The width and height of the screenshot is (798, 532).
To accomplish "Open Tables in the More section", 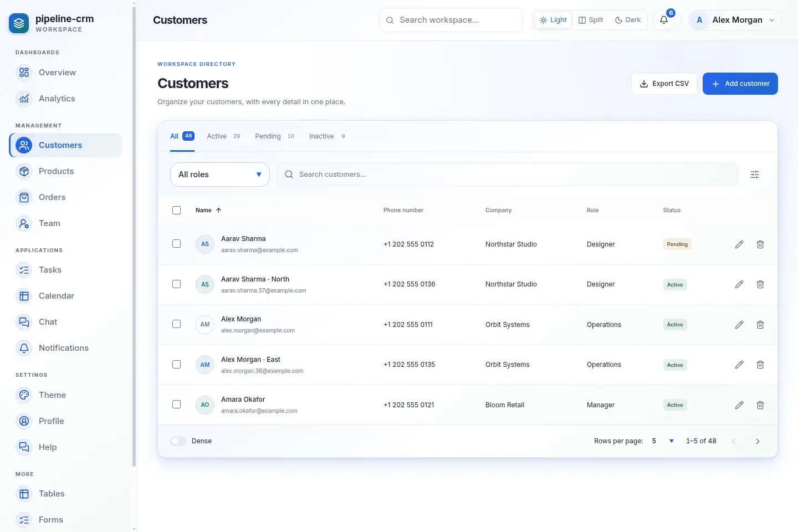I will [x=66, y=494].
